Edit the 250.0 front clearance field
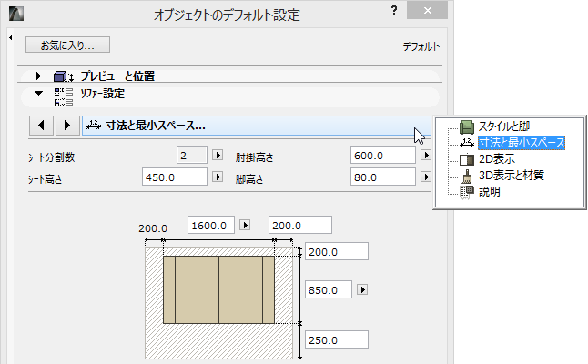Image resolution: width=588 pixels, height=364 pixels. tap(337, 340)
